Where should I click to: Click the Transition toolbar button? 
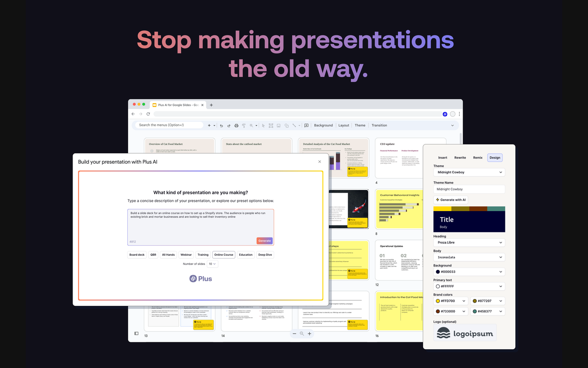coord(379,125)
